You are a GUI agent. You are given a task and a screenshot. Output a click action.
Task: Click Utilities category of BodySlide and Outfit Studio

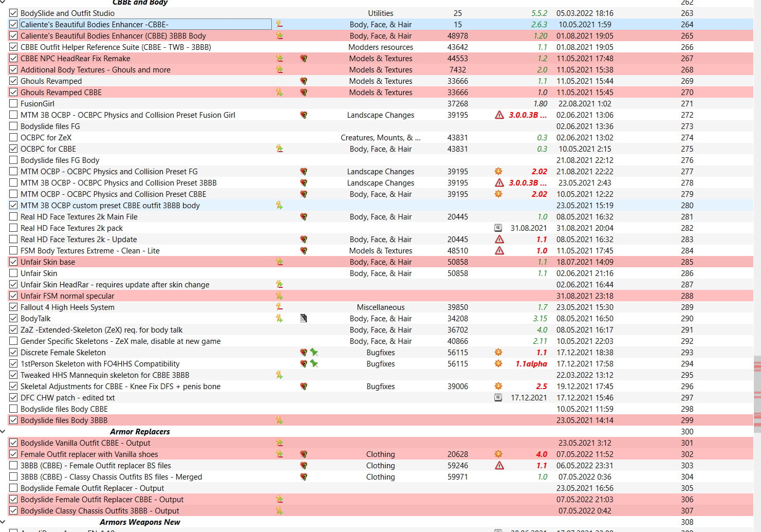point(380,13)
